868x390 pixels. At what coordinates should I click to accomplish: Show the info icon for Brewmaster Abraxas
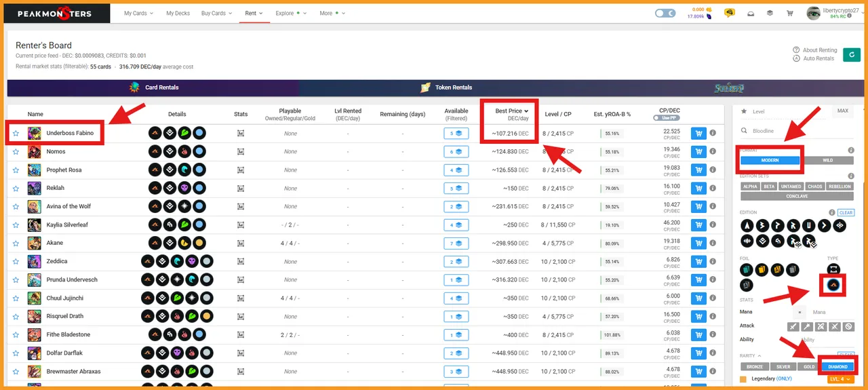(713, 371)
